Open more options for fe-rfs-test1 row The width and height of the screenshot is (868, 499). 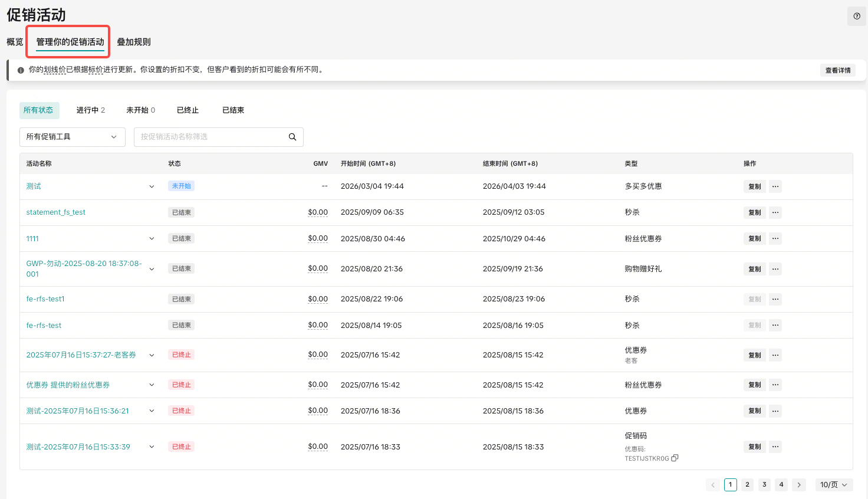[775, 299]
